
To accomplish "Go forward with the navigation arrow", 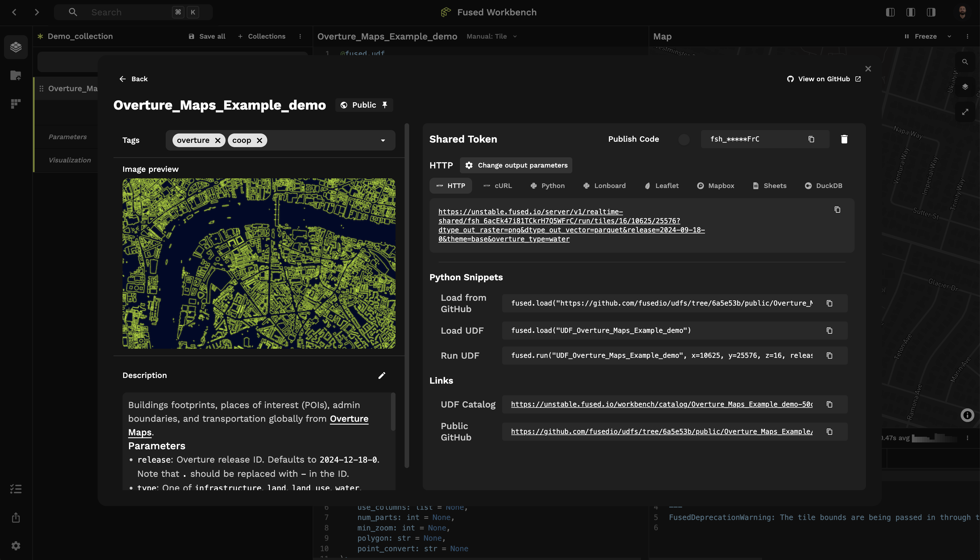I will pos(37,12).
